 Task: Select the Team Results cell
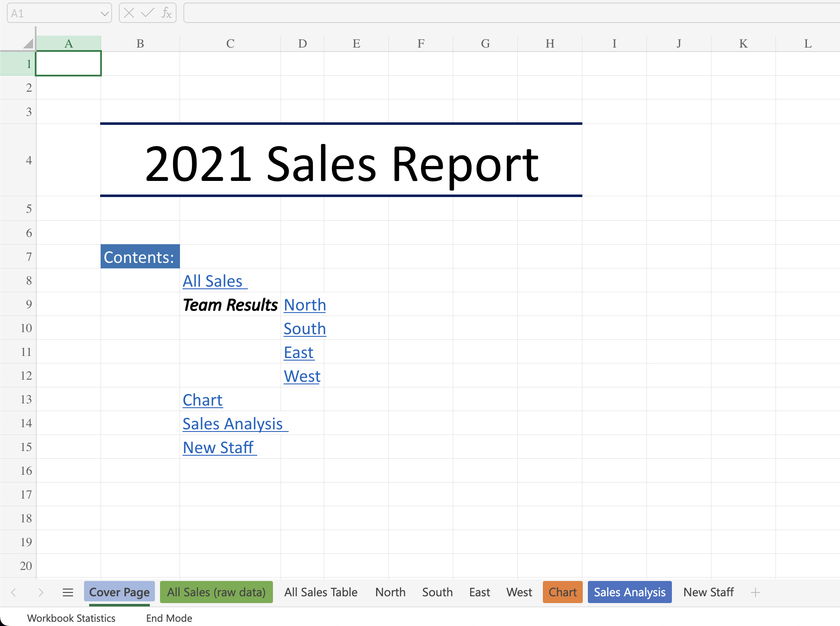point(230,305)
